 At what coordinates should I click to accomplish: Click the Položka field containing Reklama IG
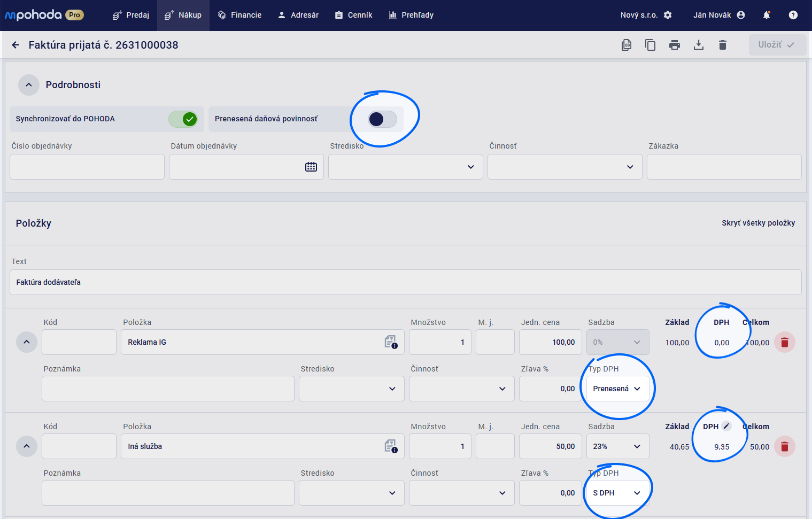[262, 342]
